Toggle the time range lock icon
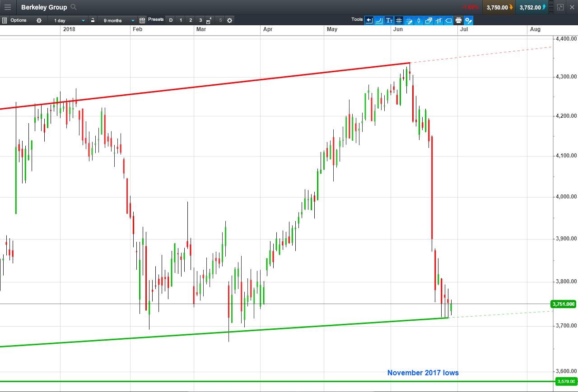 coord(93,20)
